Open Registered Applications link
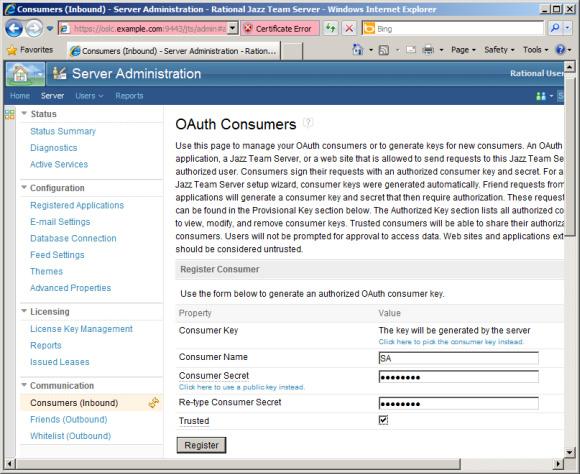Screen dimensions: 580x474 77,205
